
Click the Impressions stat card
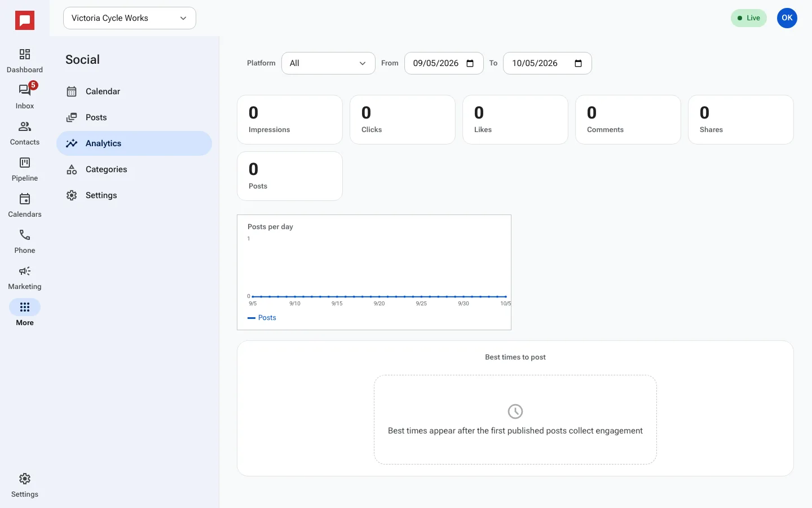(x=290, y=120)
